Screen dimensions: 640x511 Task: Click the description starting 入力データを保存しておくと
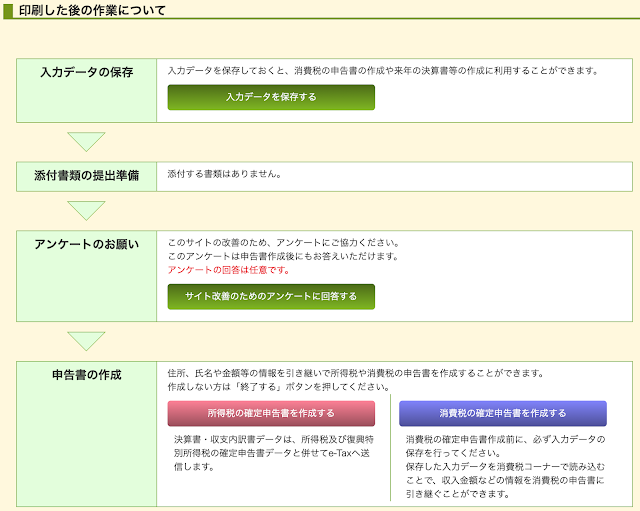coord(383,71)
